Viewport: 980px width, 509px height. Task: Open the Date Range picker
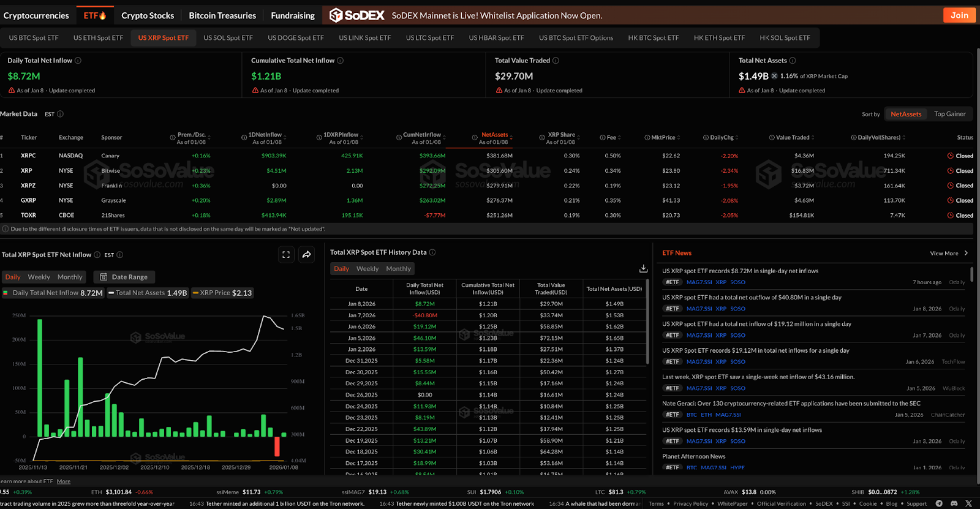(124, 277)
